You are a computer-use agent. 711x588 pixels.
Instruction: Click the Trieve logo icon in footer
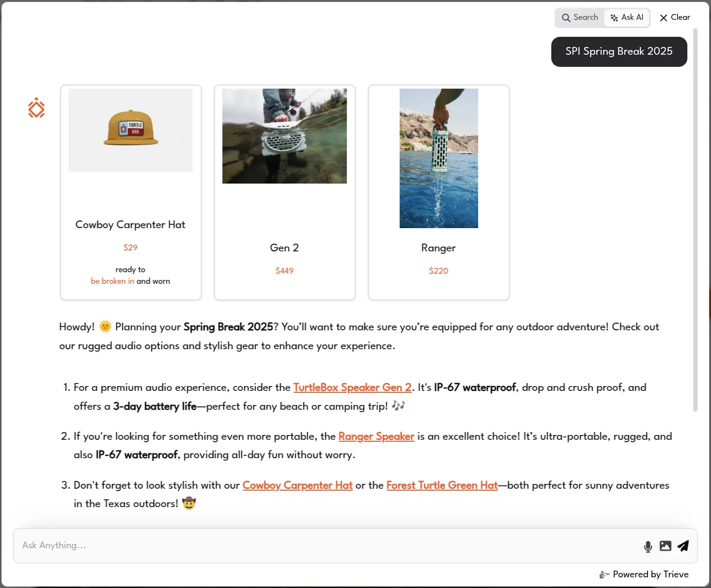point(604,574)
